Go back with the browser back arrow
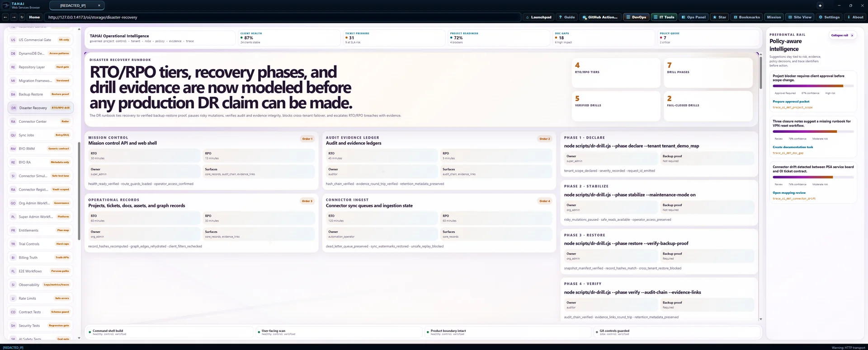868x350 pixels. click(5, 17)
